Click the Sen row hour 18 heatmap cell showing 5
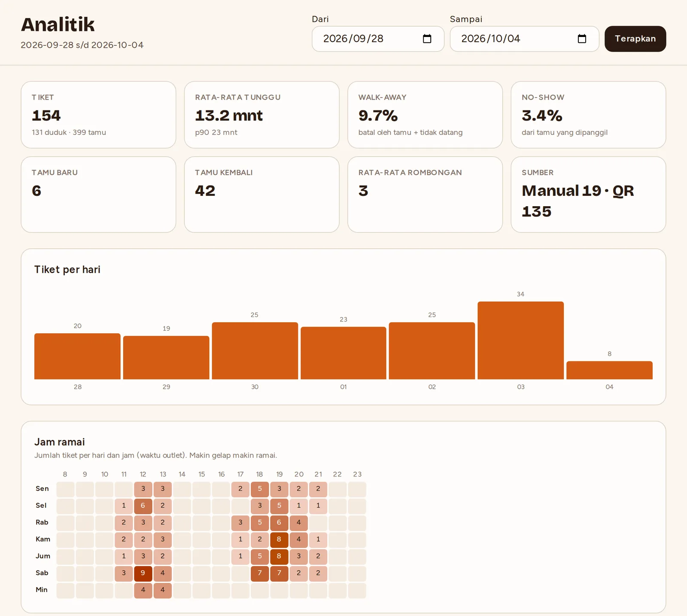The height and width of the screenshot is (616, 687). 260,489
